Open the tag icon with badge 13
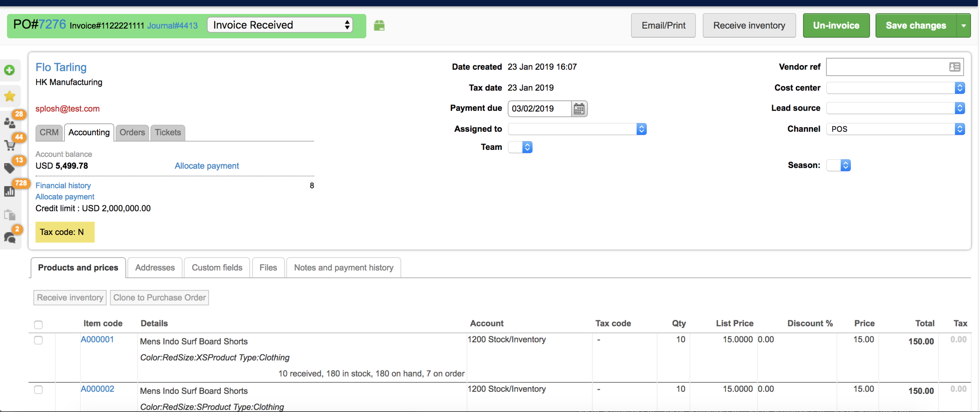 point(10,168)
